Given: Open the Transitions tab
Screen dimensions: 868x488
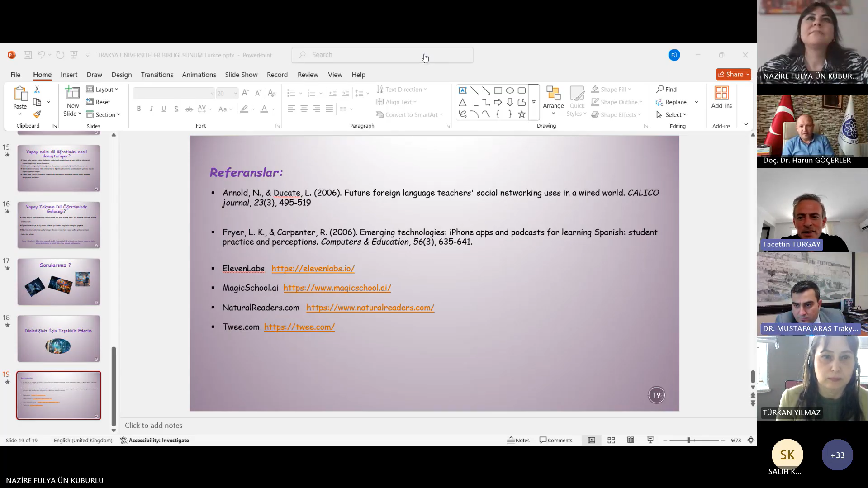Looking at the screenshot, I should click(x=157, y=75).
